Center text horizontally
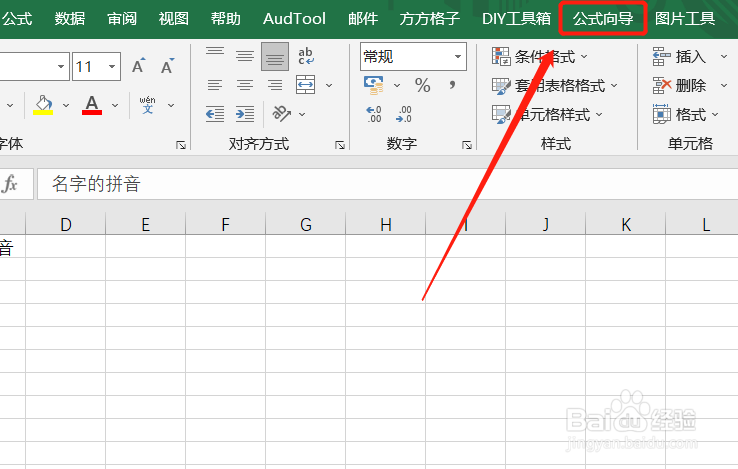 [x=245, y=85]
